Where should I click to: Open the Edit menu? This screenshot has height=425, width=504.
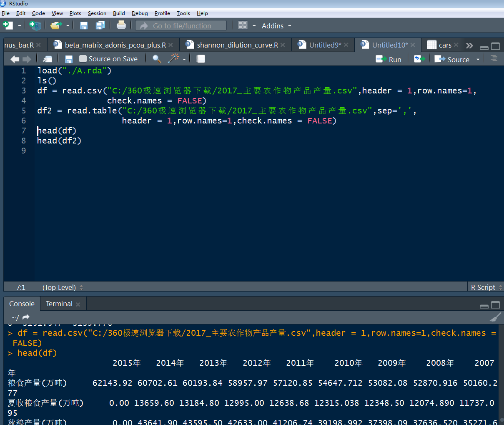[21, 13]
